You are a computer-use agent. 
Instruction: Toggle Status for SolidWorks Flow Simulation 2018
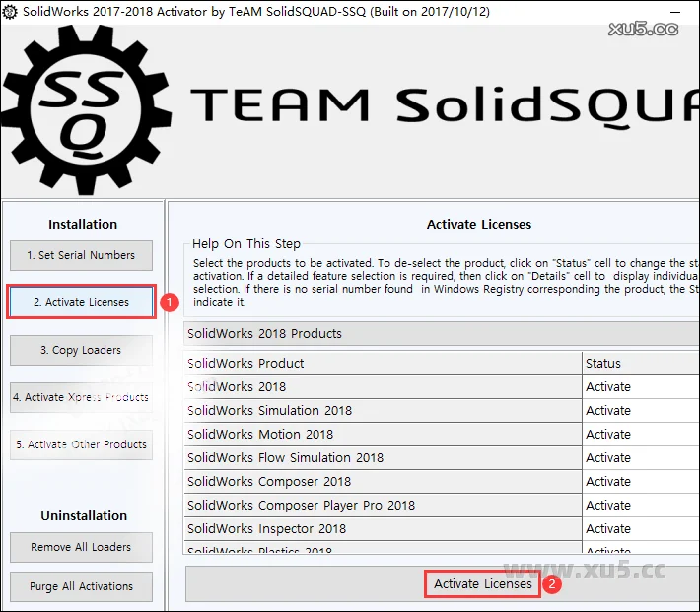[x=608, y=458]
